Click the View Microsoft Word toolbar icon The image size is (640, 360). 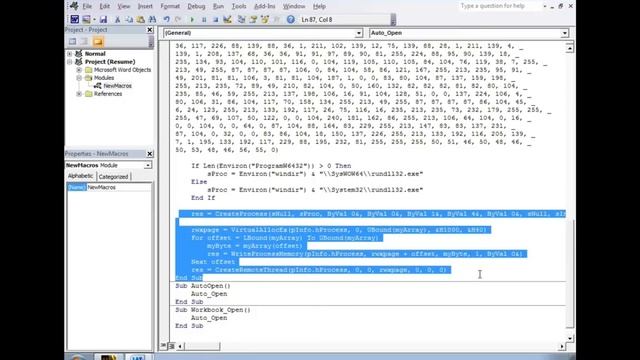[74, 19]
